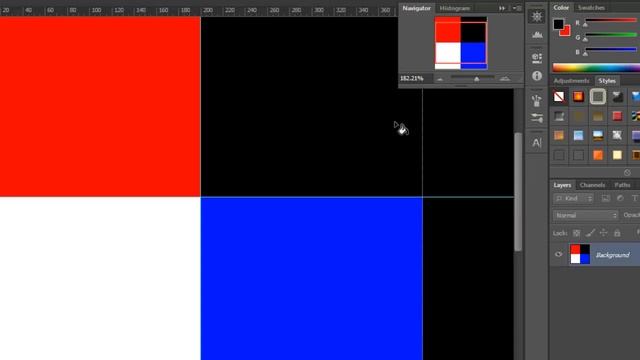Select the Layers tab
Viewport: 640px width, 360px height.
click(x=562, y=185)
